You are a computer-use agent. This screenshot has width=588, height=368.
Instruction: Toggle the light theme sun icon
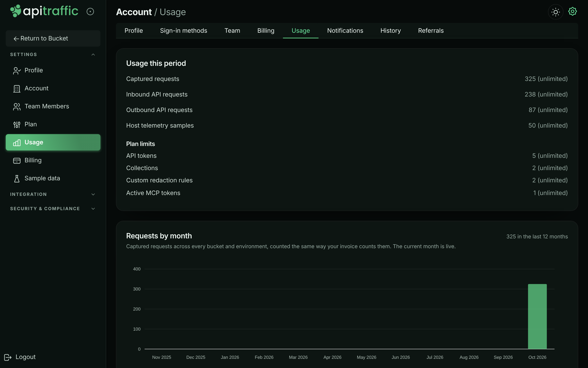pyautogui.click(x=556, y=12)
